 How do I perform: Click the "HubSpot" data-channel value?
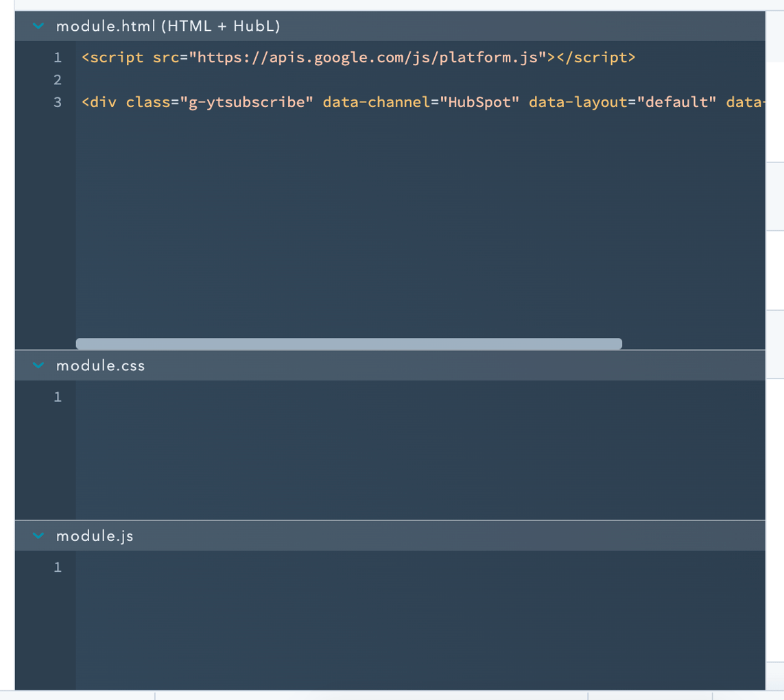479,102
